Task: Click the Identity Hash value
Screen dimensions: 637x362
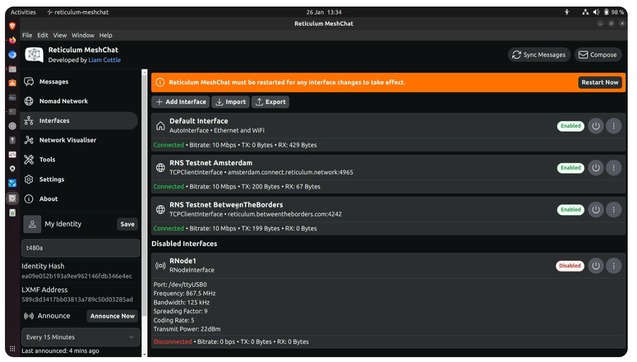Action: (77, 276)
